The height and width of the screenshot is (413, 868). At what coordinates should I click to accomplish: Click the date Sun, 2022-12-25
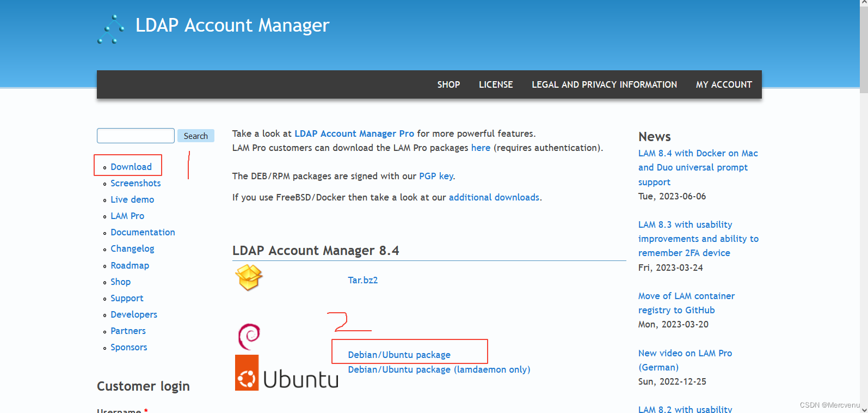tap(672, 381)
